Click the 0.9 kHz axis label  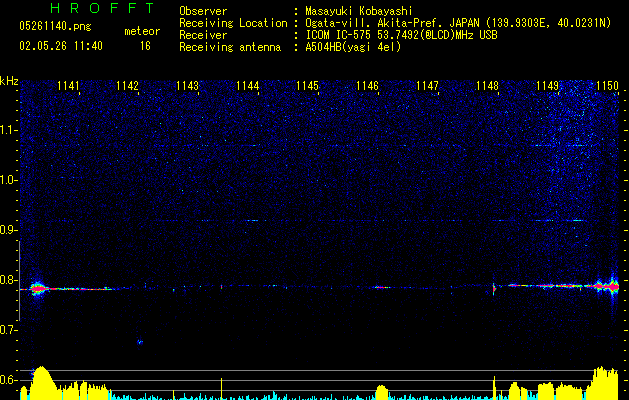[x=9, y=230]
